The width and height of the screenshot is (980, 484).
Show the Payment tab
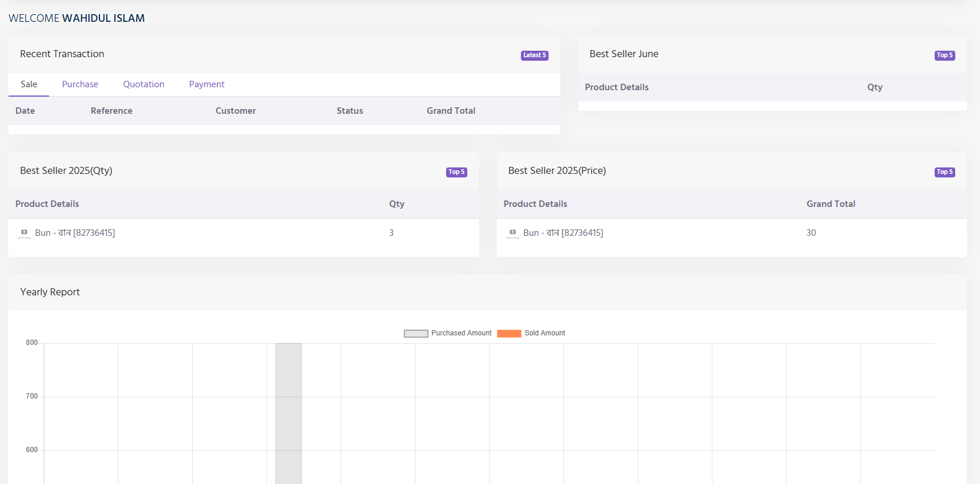click(207, 84)
